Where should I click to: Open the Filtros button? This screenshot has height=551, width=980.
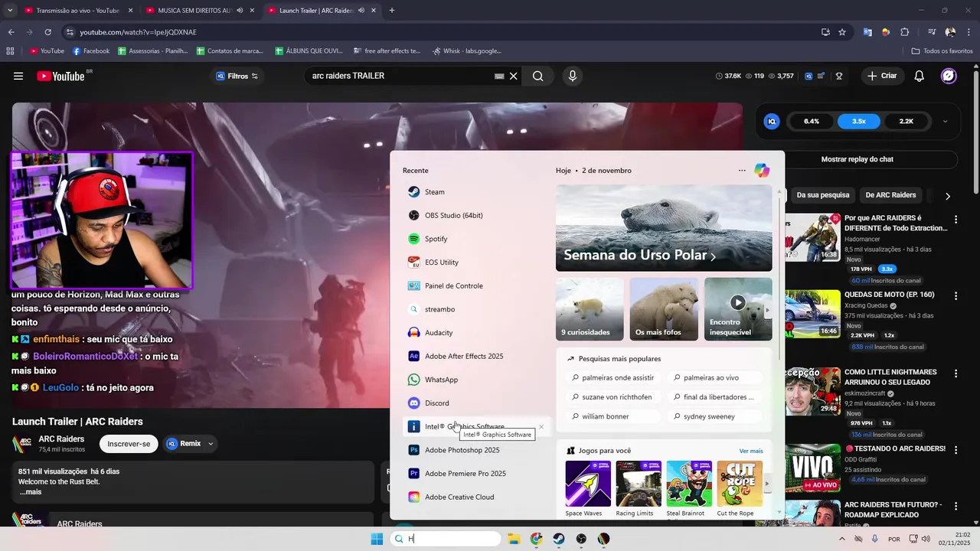pyautogui.click(x=237, y=76)
